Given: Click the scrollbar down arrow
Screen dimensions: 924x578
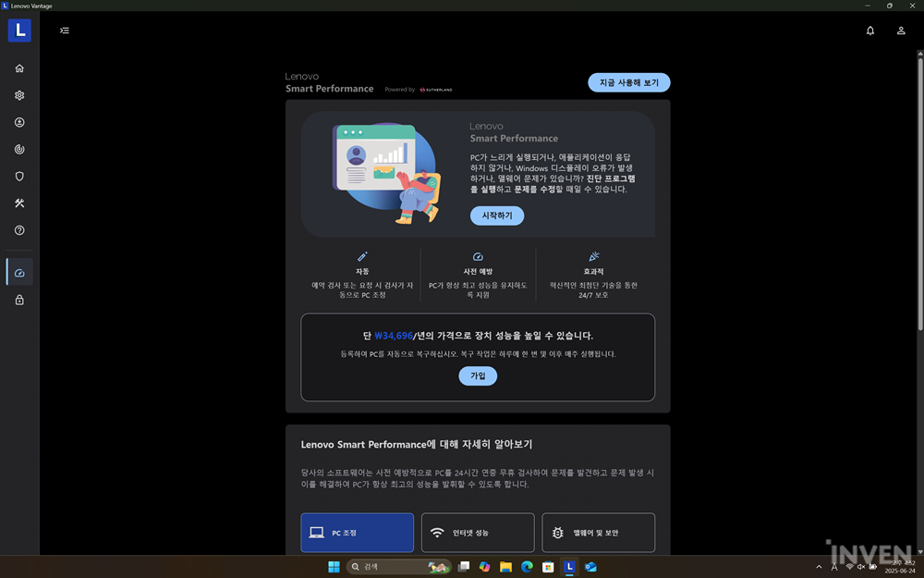Looking at the screenshot, I should coord(920,552).
